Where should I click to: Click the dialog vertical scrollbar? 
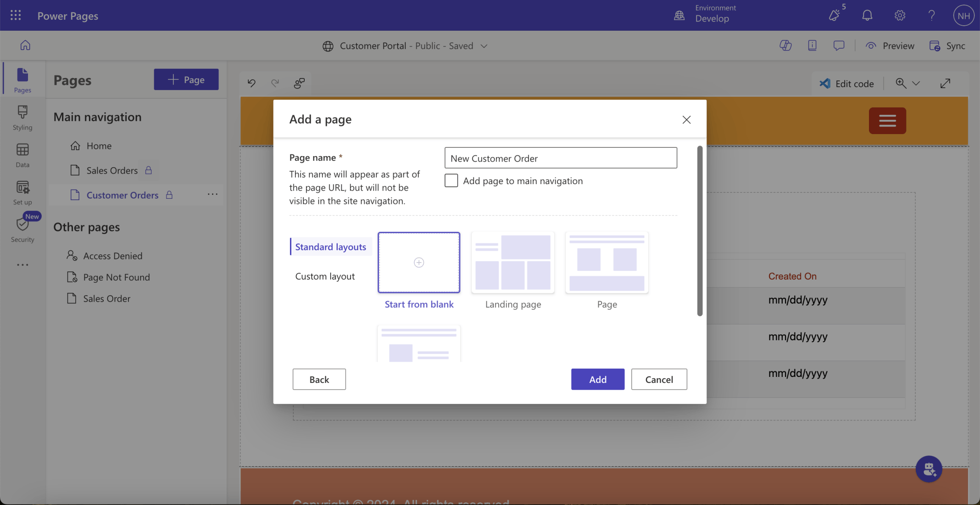click(x=700, y=231)
